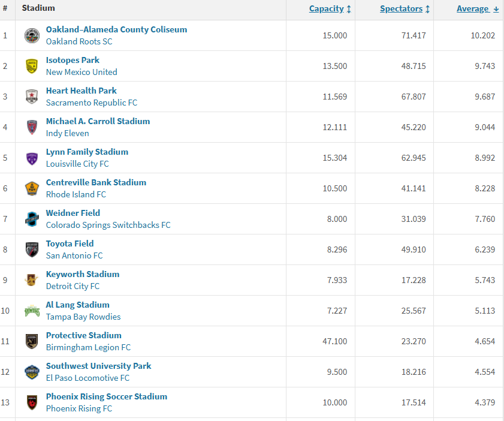
Task: Sort table by Average column
Action: (477, 8)
